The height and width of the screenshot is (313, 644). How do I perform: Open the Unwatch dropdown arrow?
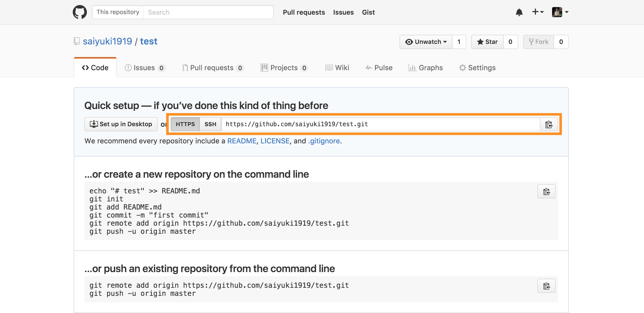445,42
